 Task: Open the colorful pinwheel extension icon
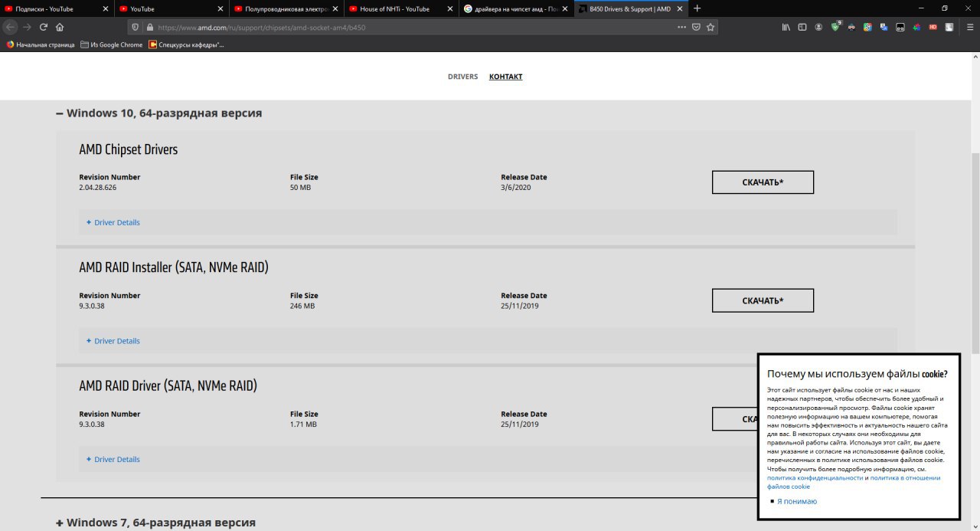coord(916,27)
